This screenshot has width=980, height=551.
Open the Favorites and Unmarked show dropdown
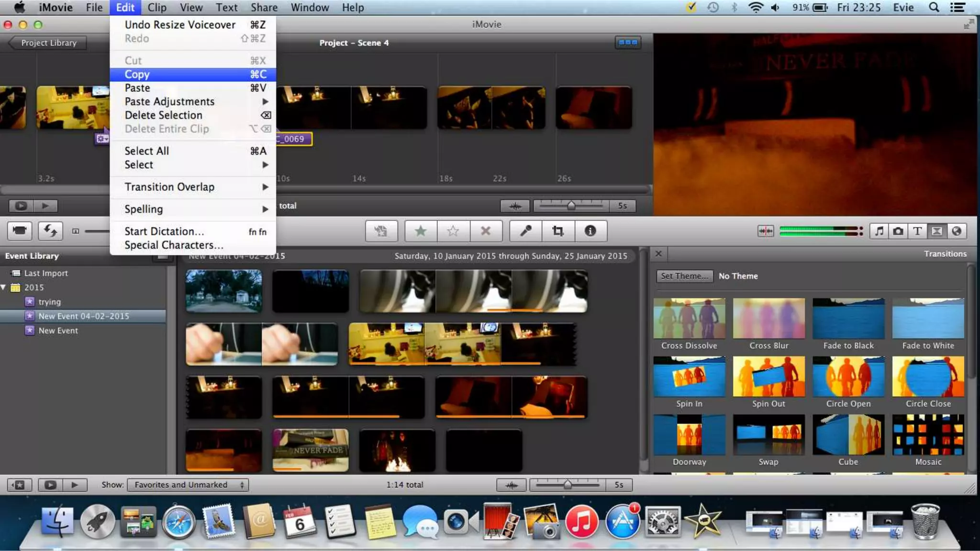[x=188, y=485]
